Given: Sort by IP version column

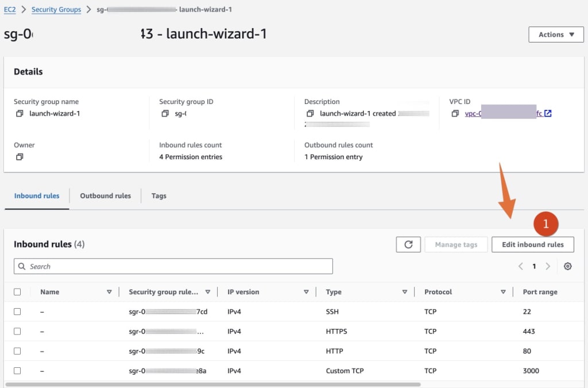Looking at the screenshot, I should tap(306, 292).
